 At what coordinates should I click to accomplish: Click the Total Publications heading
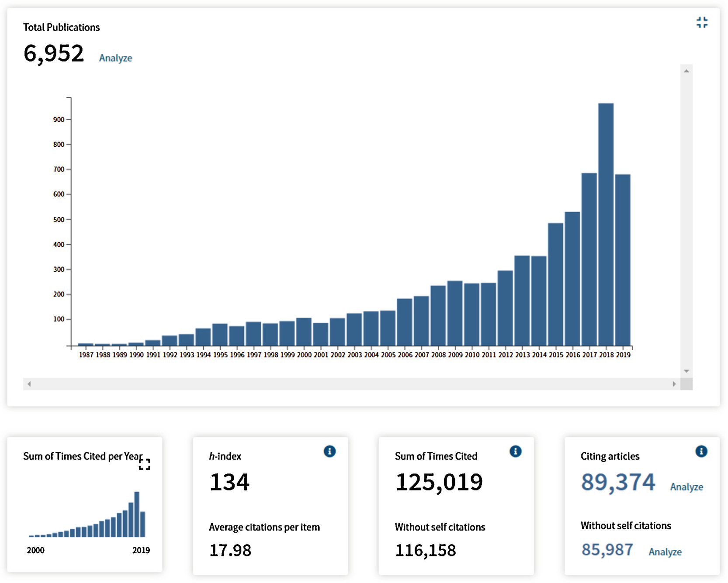[x=62, y=28]
